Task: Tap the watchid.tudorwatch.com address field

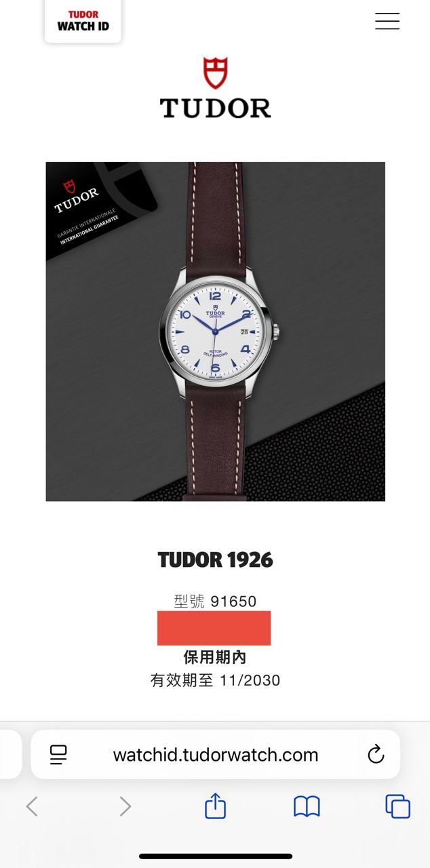Action: (215, 755)
